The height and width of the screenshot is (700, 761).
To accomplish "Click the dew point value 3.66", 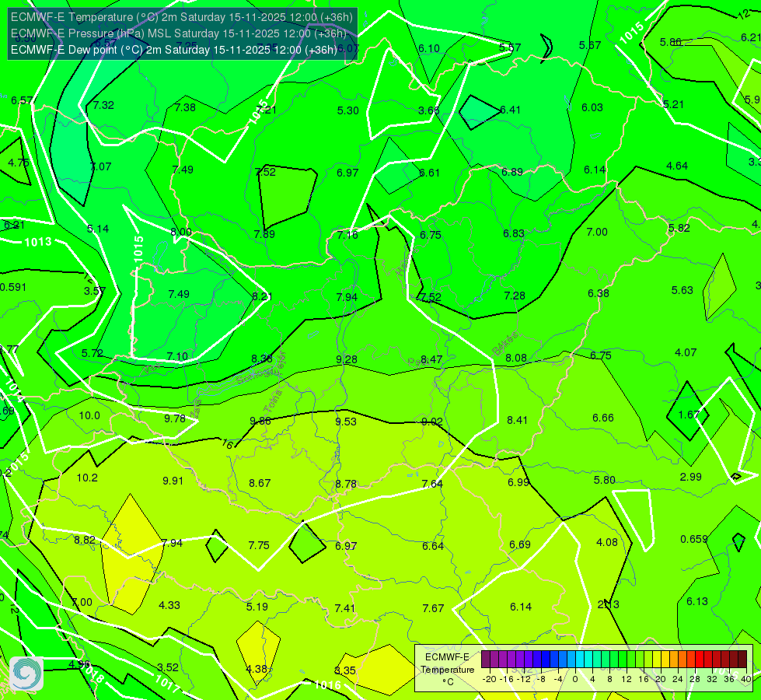I will (x=429, y=110).
